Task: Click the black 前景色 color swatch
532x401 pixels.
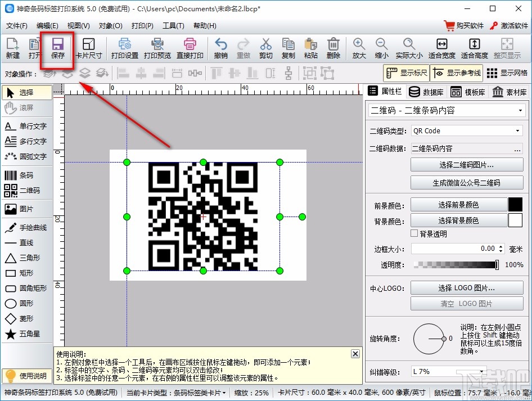Action: click(x=516, y=204)
